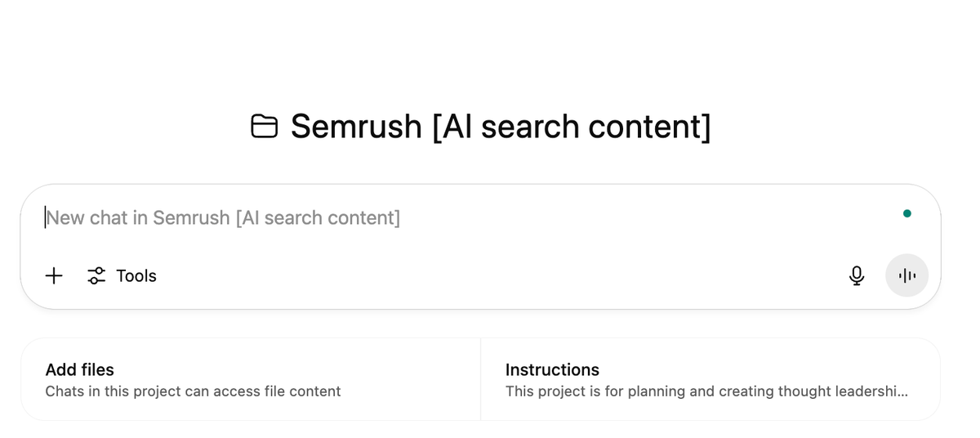Select the "Add files" heading text
The height and width of the screenshot is (438, 980).
click(80, 369)
